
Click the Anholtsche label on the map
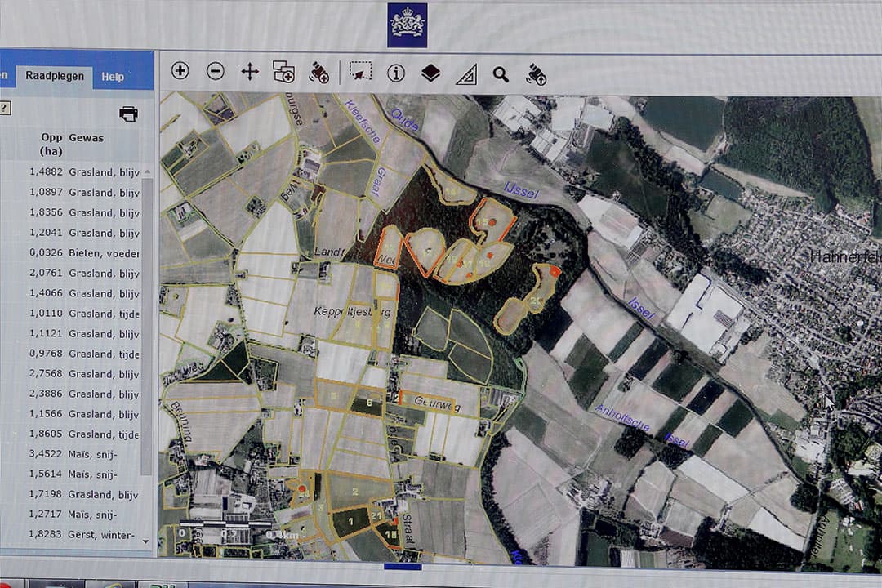coord(622,418)
